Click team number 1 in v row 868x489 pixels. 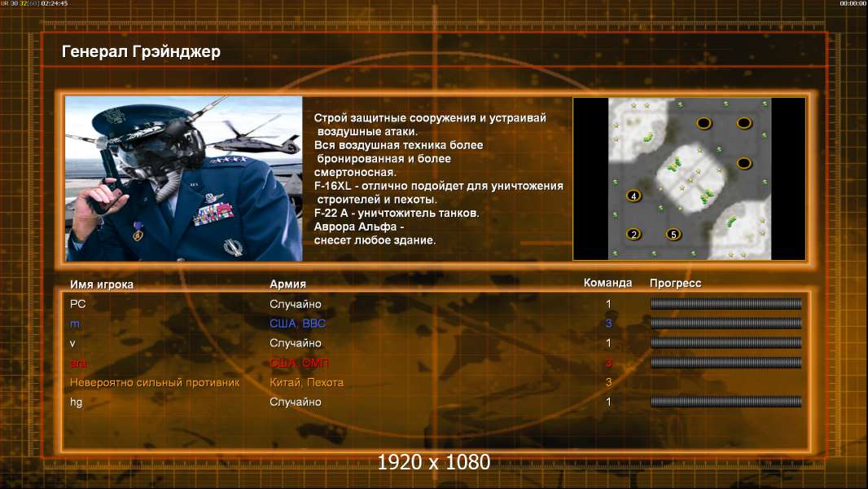pos(608,343)
